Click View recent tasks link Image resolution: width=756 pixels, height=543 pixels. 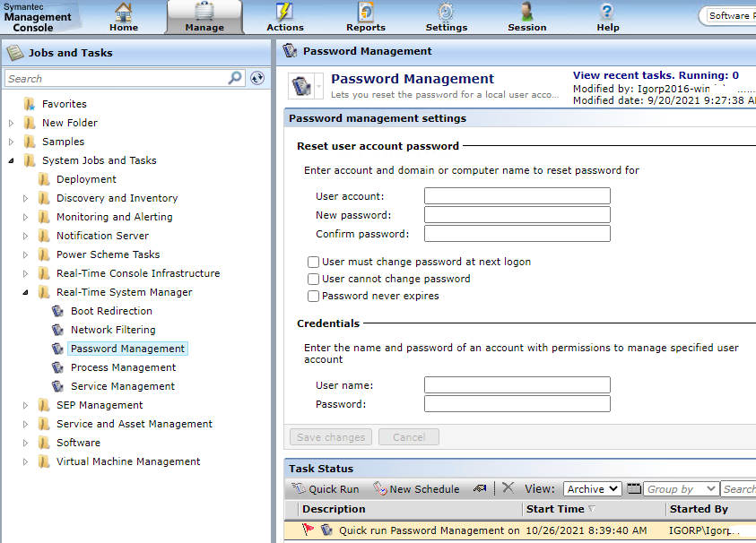656,75
